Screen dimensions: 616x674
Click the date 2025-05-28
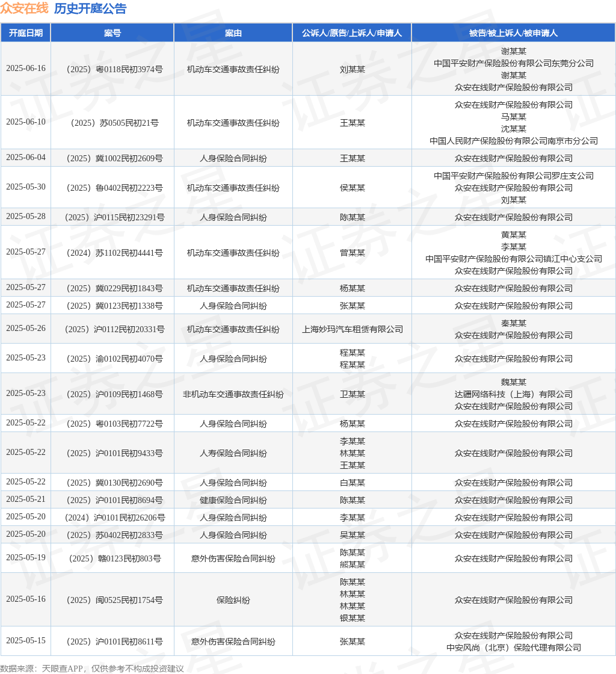[26, 216]
